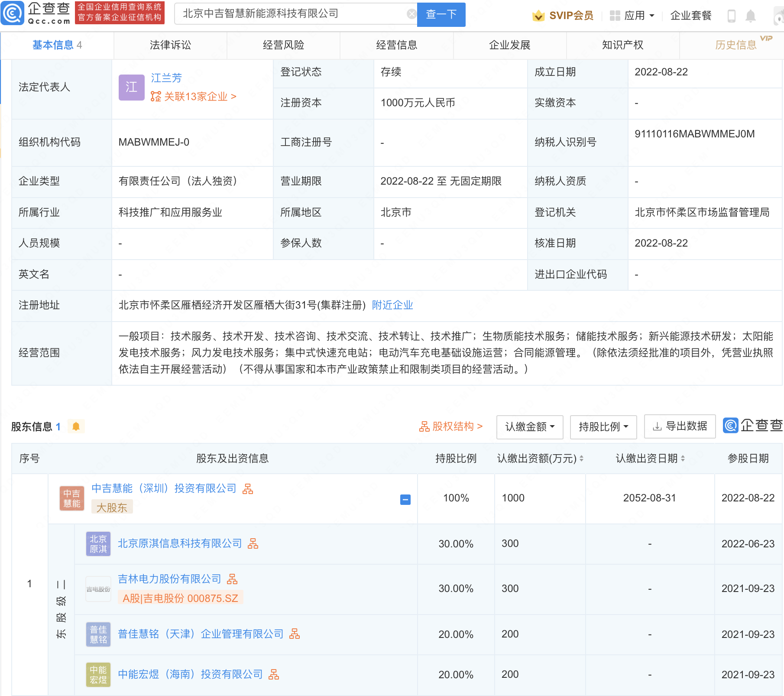The height and width of the screenshot is (696, 784).
Task: Open 附近企业 link next to address
Action: [392, 305]
